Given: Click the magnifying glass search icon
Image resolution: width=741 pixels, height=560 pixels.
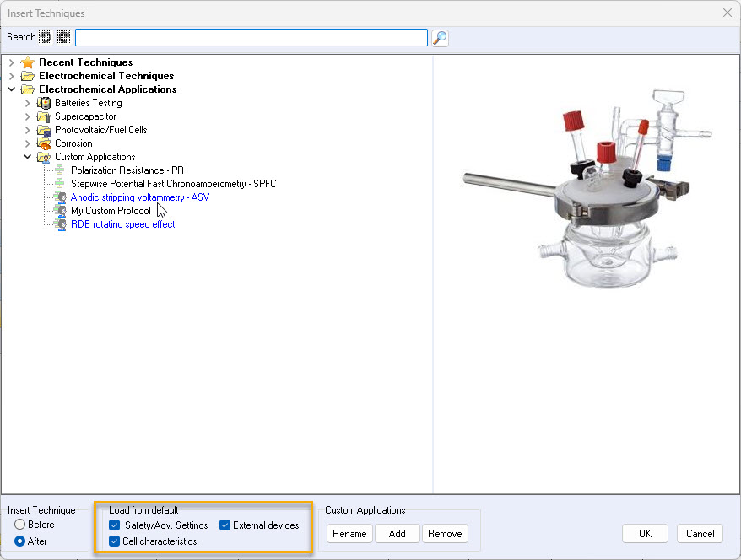Looking at the screenshot, I should pos(440,37).
